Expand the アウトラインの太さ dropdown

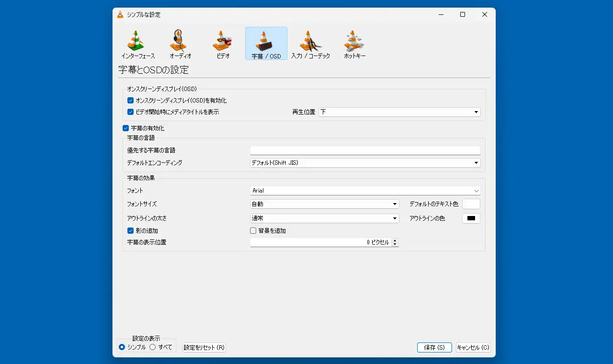point(325,218)
